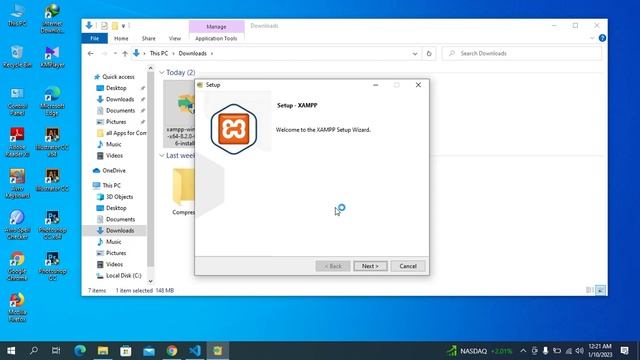640x360 pixels.
Task: Select Mozilla Firefox desktop icon
Action: click(x=17, y=307)
